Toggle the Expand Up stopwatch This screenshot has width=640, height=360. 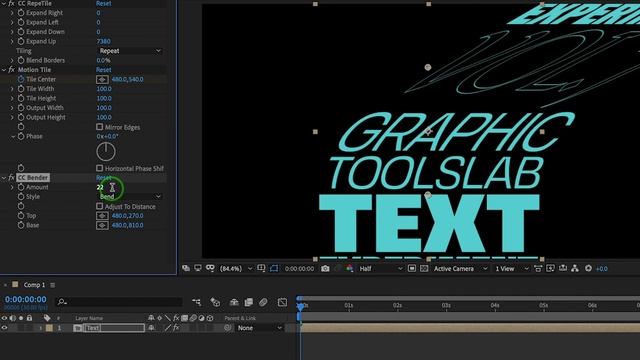[x=21, y=41]
